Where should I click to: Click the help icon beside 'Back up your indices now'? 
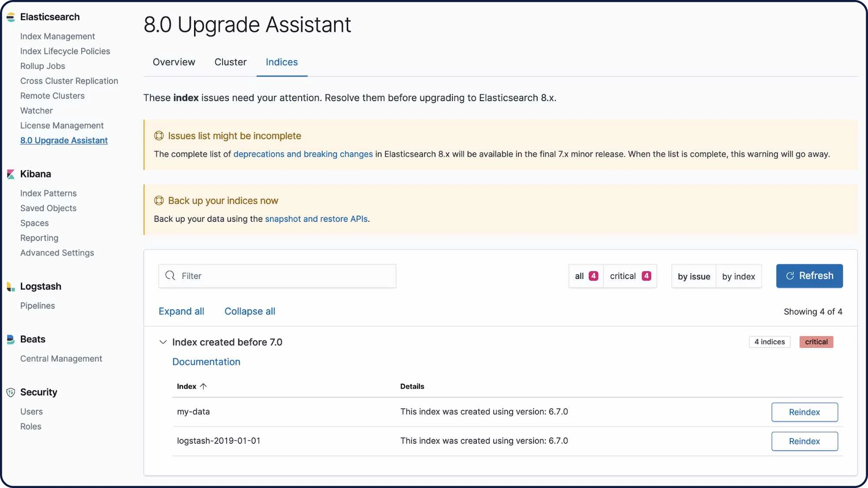pos(159,200)
